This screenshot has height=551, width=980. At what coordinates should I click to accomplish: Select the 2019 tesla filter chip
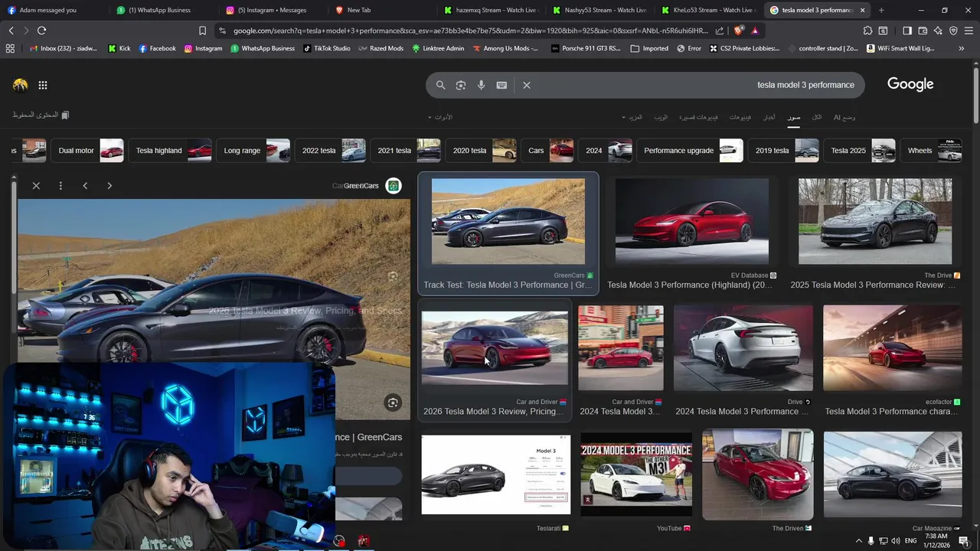point(783,151)
